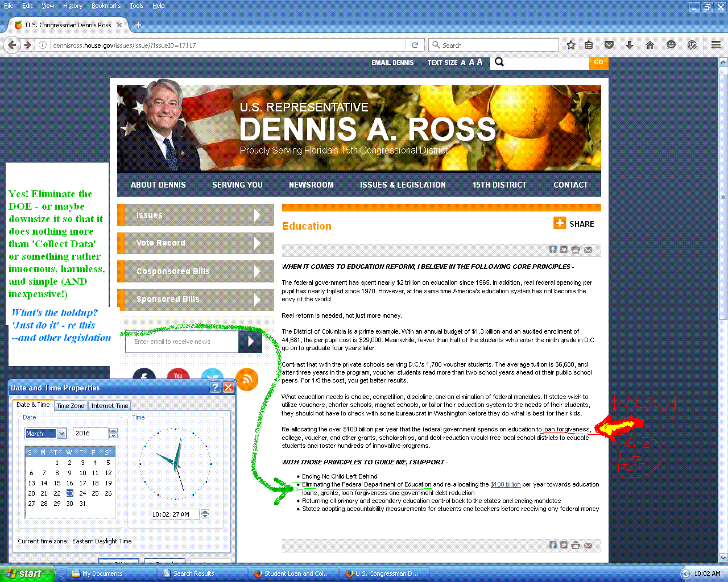
Task: Reload the page with the refresh icon
Action: pyautogui.click(x=415, y=45)
